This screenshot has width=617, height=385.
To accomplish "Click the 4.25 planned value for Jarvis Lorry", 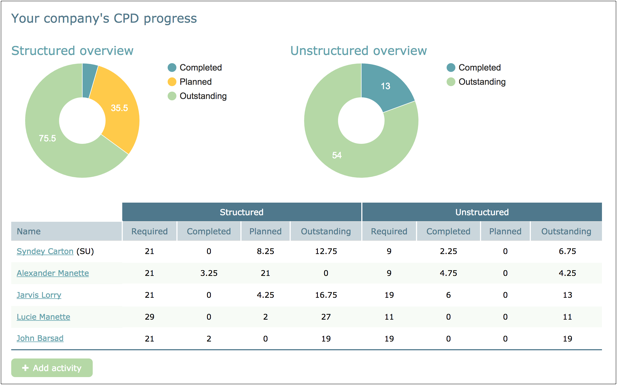I will (265, 295).
